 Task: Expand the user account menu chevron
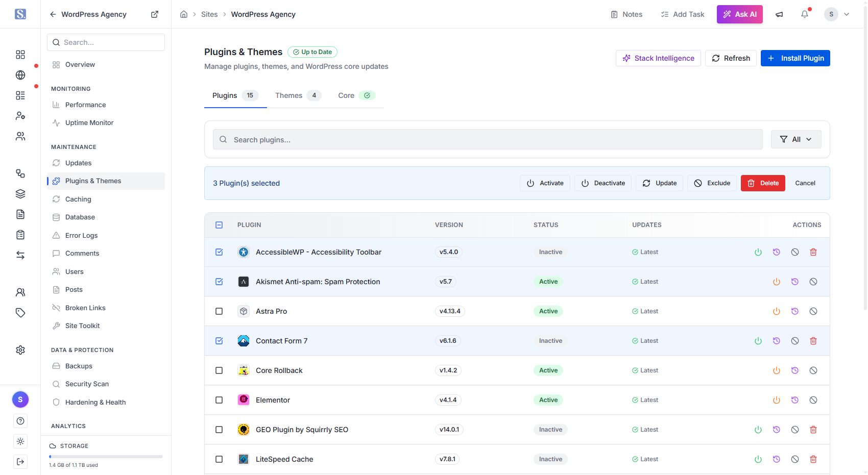tap(847, 14)
